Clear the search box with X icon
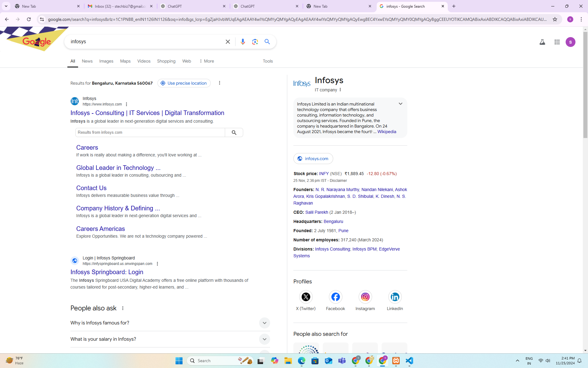Screen dimensions: 588x368 coord(228,42)
